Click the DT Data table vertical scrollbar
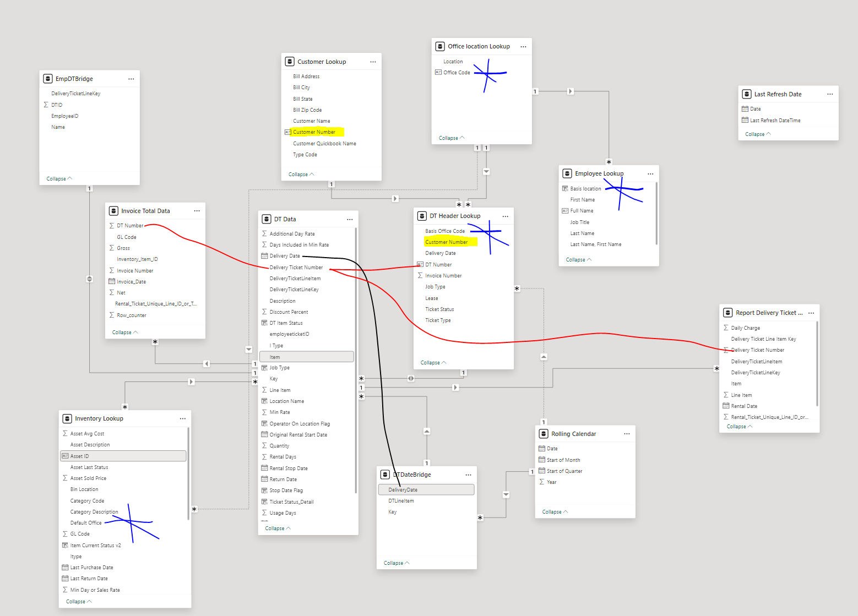Image resolution: width=858 pixels, height=616 pixels. (356, 361)
